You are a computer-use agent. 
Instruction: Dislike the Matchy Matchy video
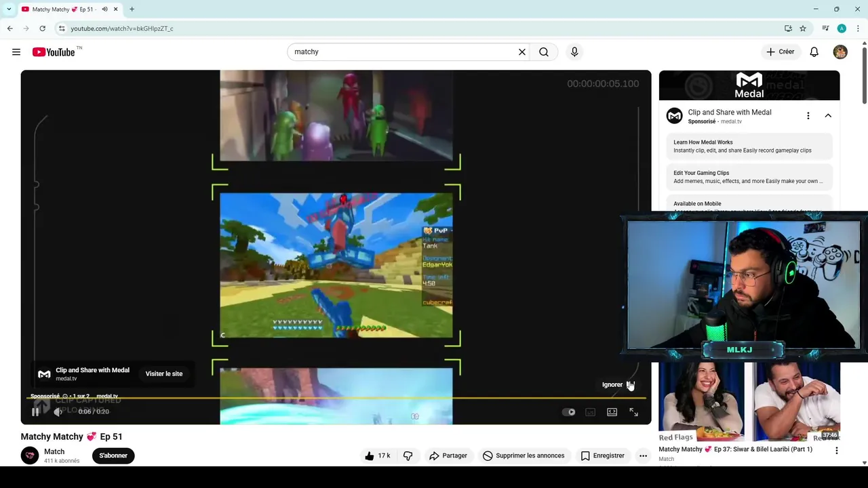(408, 455)
